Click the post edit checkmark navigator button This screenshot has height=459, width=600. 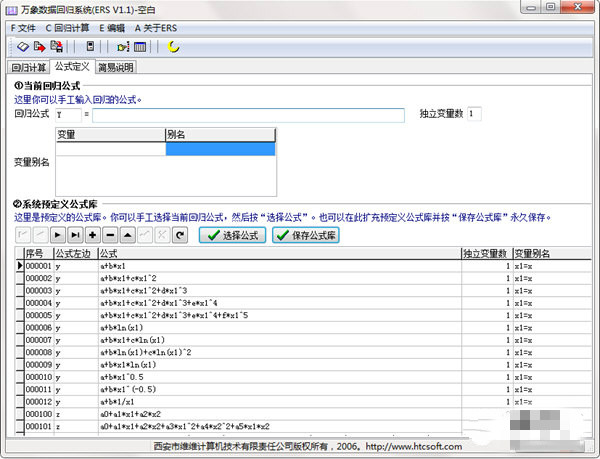tap(145, 235)
